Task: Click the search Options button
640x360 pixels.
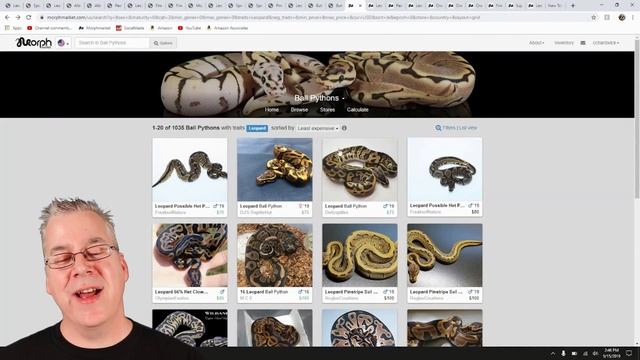Action: point(163,43)
